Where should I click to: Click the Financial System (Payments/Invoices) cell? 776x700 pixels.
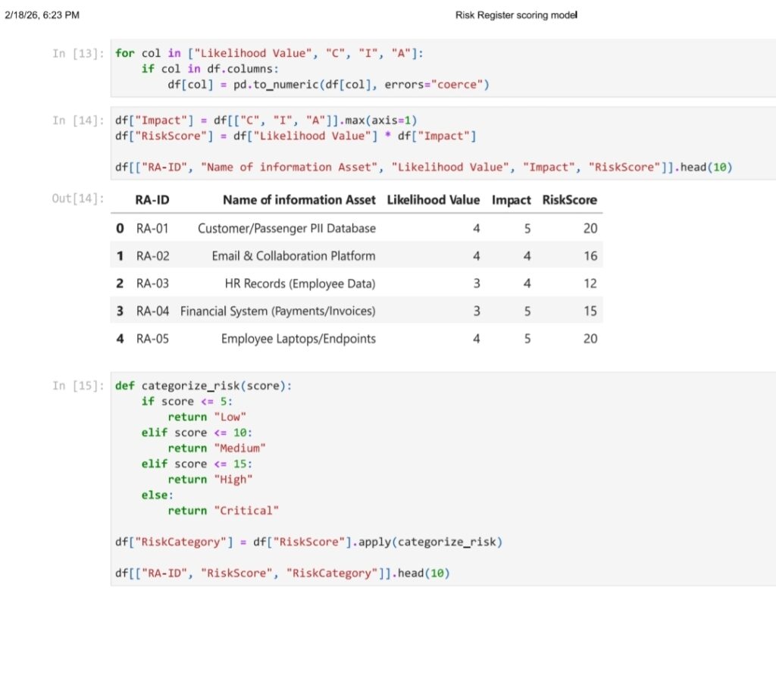(x=277, y=311)
